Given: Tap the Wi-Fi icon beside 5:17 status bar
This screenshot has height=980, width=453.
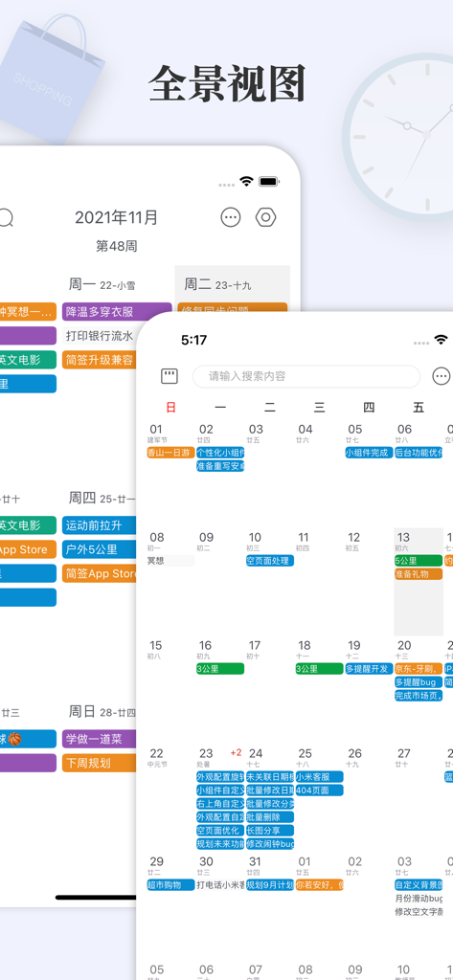Looking at the screenshot, I should (x=442, y=340).
